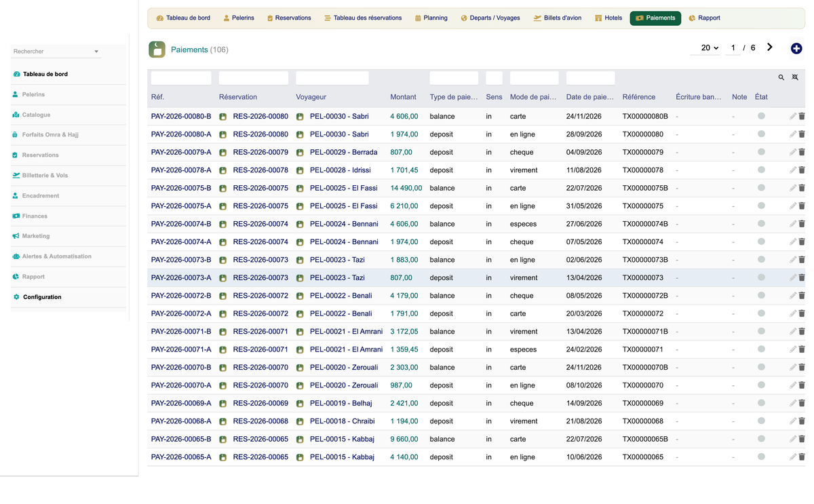Delete payment PAY-2026-00078-A with trash icon
Viewport: 814px width, 504px height.
click(x=802, y=170)
